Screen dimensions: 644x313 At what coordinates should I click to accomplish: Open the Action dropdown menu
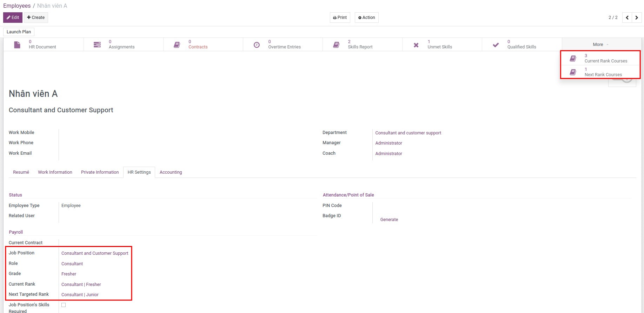pyautogui.click(x=366, y=18)
